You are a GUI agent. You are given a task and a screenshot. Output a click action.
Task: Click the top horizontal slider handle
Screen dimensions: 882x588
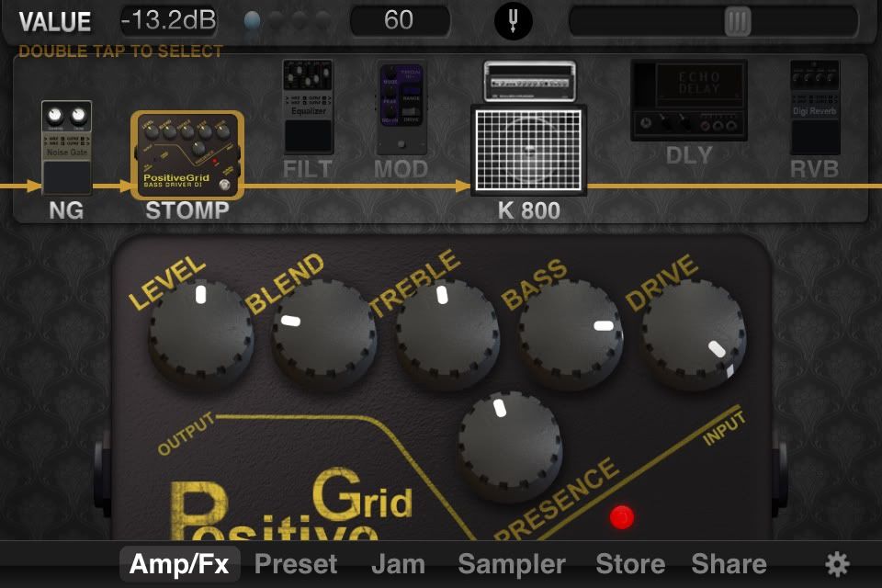click(738, 21)
